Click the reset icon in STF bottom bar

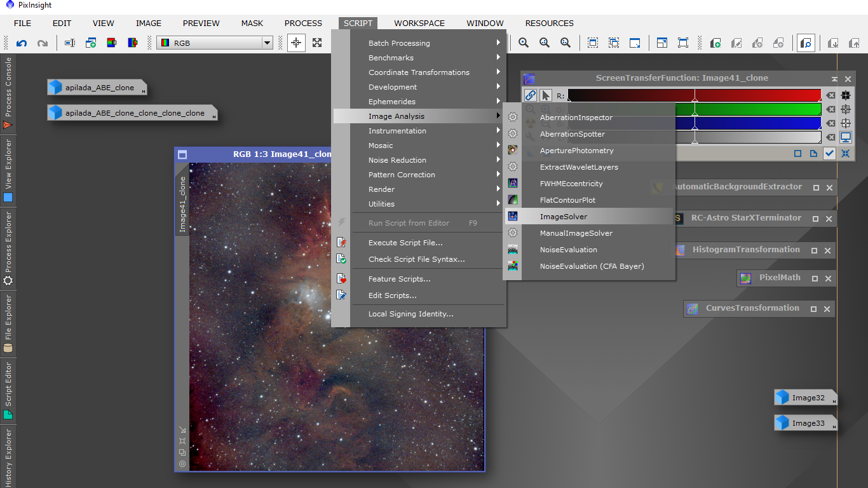coord(846,153)
